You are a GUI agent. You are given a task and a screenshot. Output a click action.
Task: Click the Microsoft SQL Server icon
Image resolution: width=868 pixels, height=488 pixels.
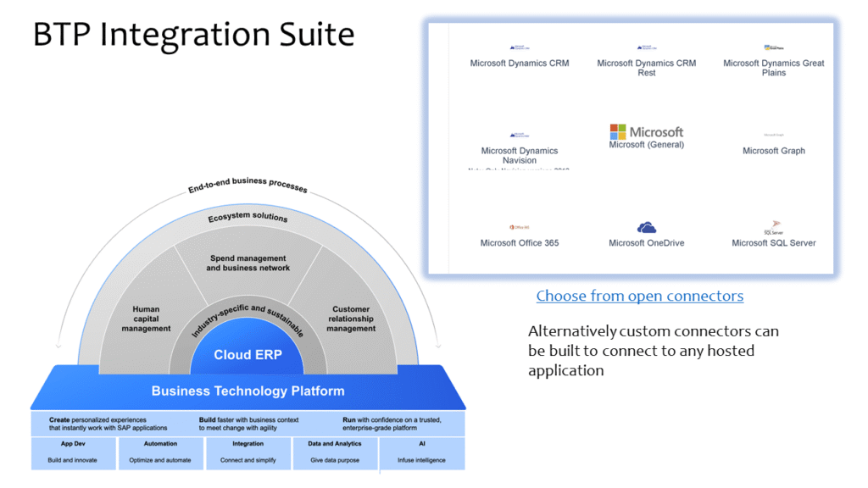coord(773,226)
